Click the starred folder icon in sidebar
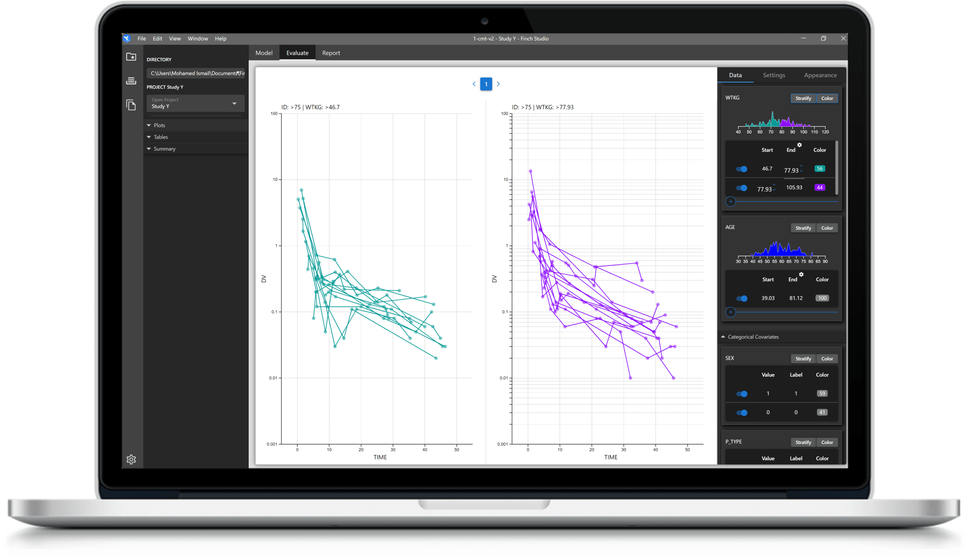The height and width of the screenshot is (560, 968). point(131,57)
